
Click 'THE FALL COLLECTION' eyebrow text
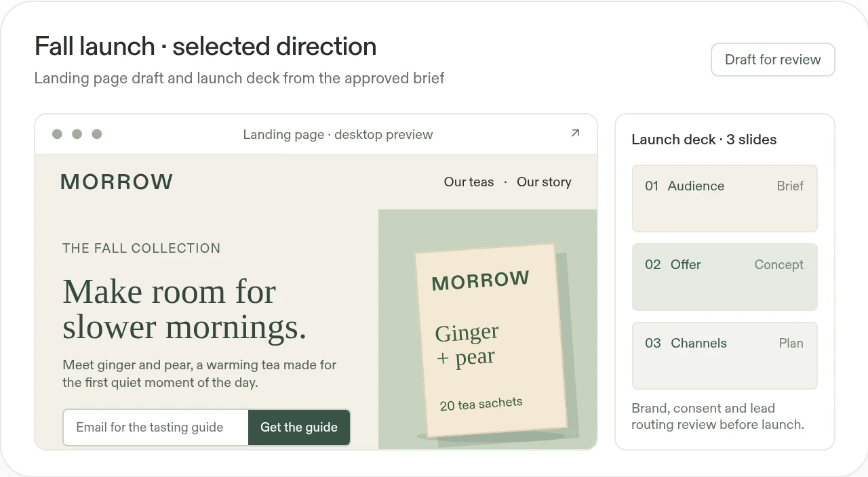(141, 249)
